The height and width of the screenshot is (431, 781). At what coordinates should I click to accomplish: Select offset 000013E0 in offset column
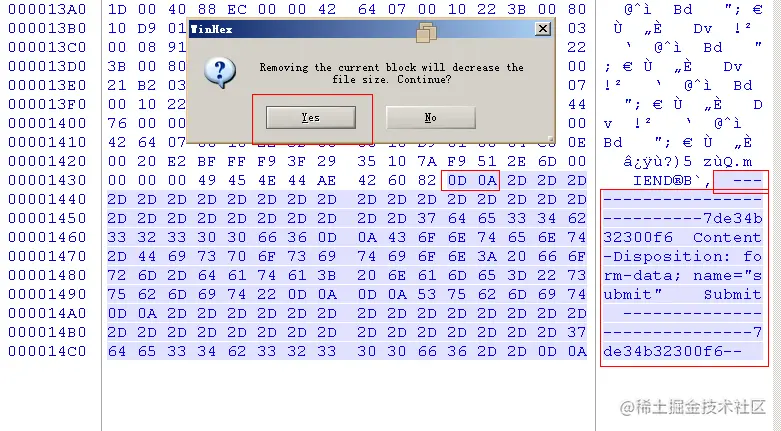(47, 85)
